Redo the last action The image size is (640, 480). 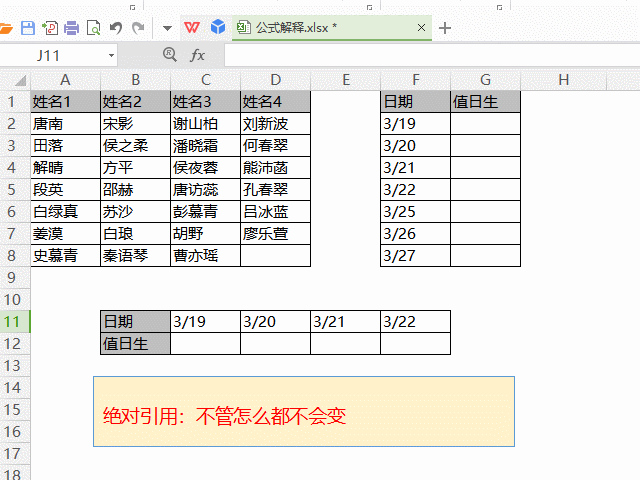138,28
